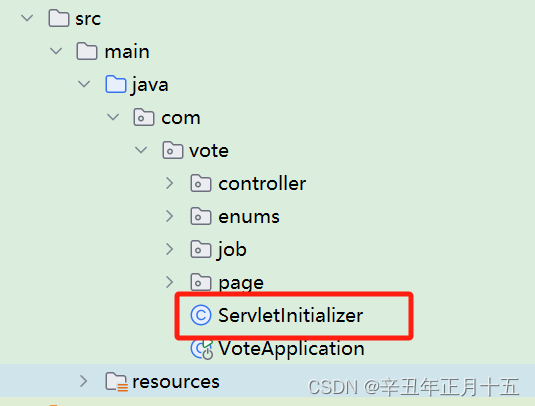Screen dimensions: 535x406
Task: Collapse the java folder chevron
Action: 84,84
